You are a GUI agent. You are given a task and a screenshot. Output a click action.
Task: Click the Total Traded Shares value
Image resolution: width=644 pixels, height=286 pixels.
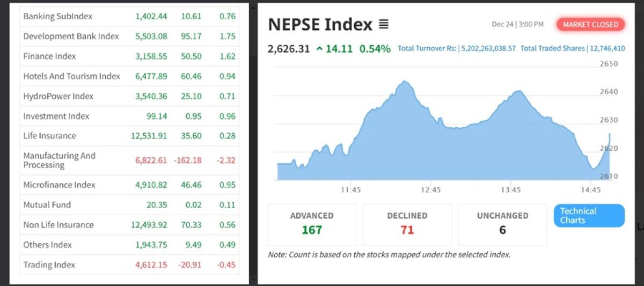click(x=607, y=48)
